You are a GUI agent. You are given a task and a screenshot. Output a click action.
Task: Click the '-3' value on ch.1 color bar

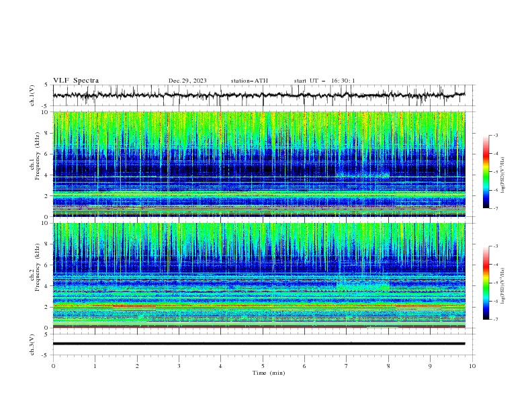click(x=495, y=135)
